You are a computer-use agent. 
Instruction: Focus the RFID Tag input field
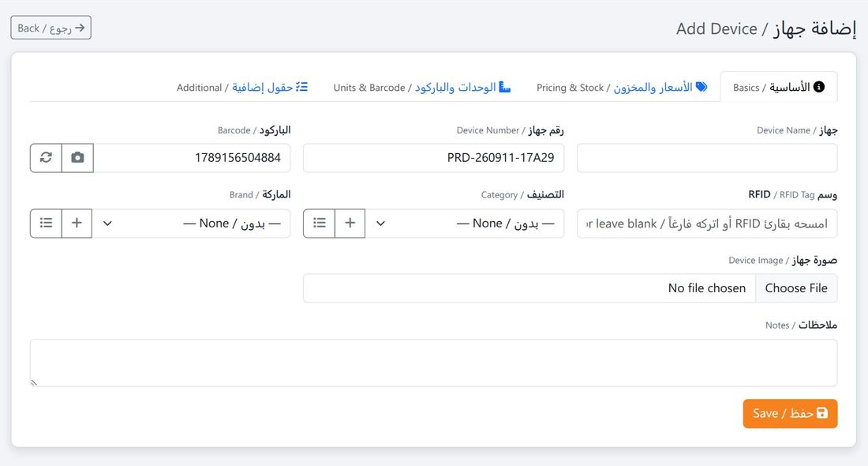pos(707,224)
